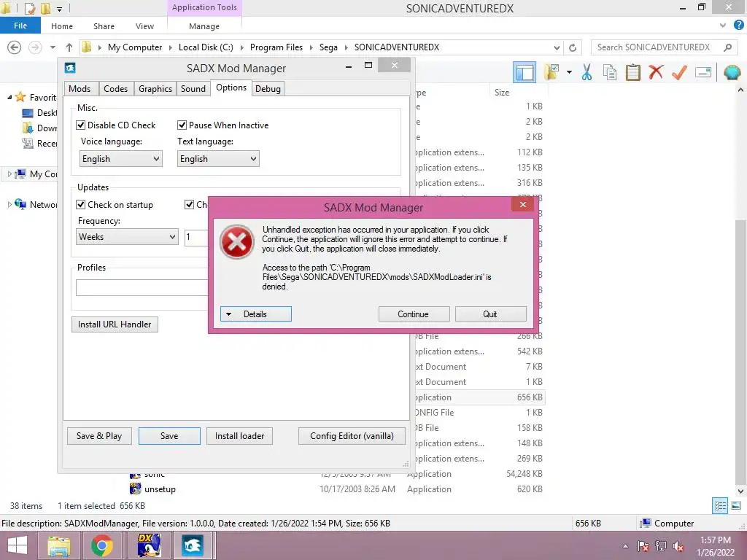Open recent locations dropdown arrow
This screenshot has height=560, width=747.
tap(53, 47)
